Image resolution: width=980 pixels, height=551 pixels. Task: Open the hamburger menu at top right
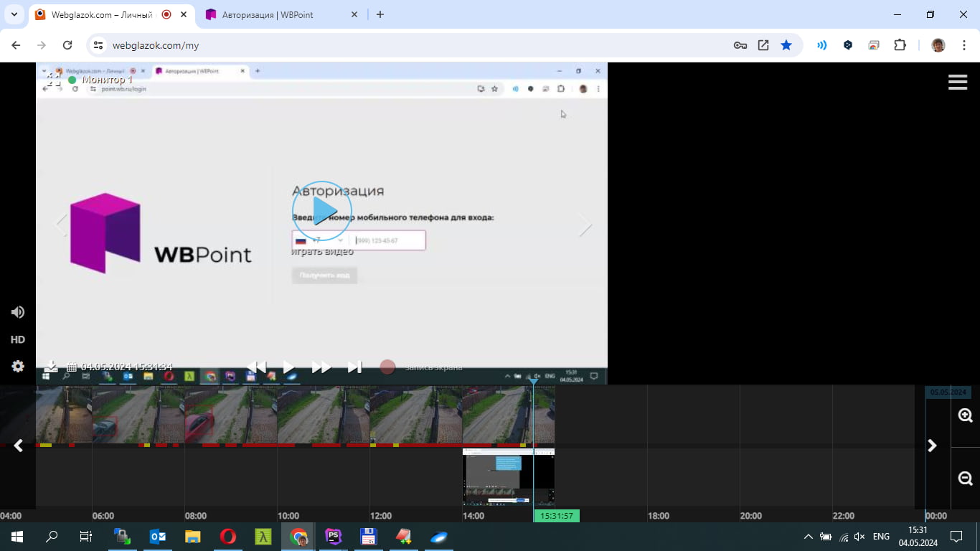tap(958, 83)
